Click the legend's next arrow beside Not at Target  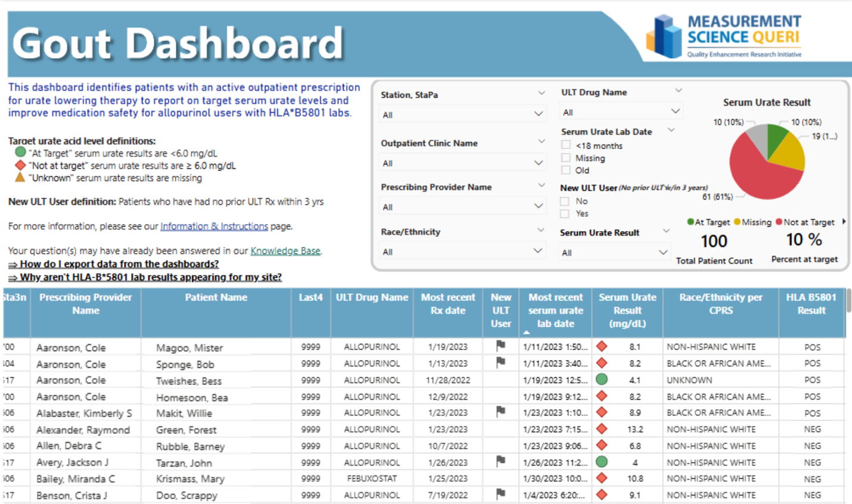pyautogui.click(x=844, y=222)
